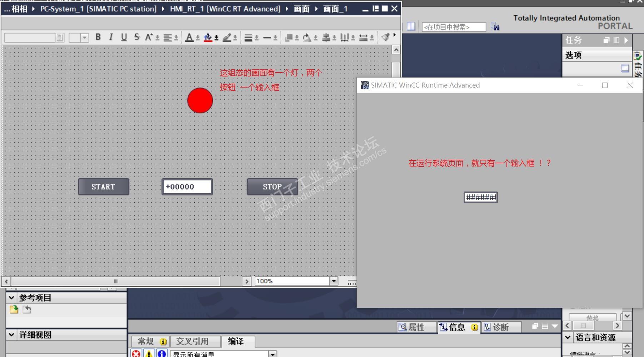
Task: Open font name list button
Action: coord(60,38)
